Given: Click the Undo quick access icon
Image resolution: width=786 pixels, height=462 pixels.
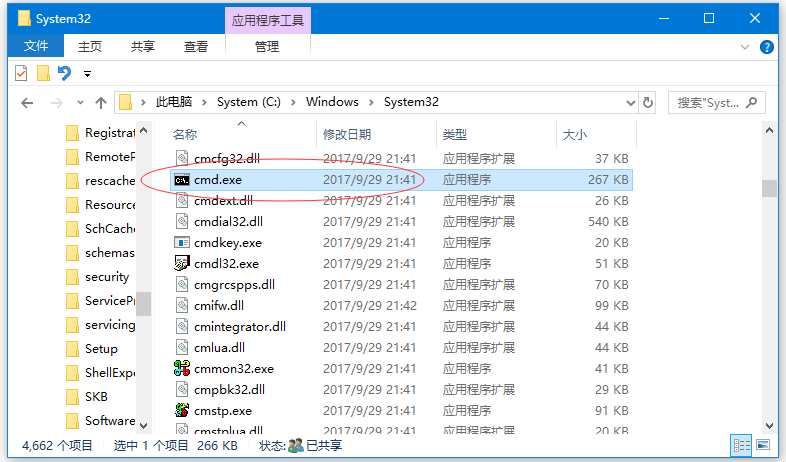Looking at the screenshot, I should point(64,74).
